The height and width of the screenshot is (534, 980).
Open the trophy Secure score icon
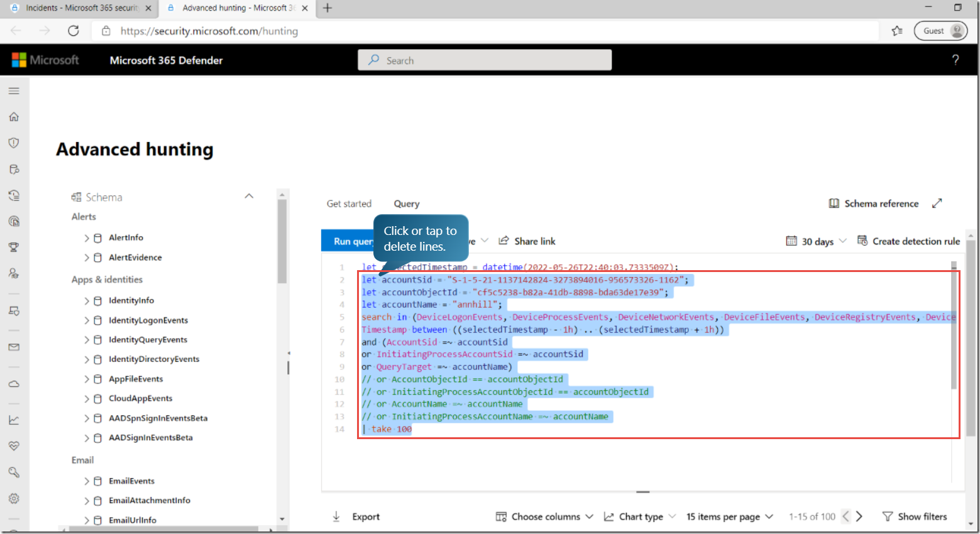(14, 248)
